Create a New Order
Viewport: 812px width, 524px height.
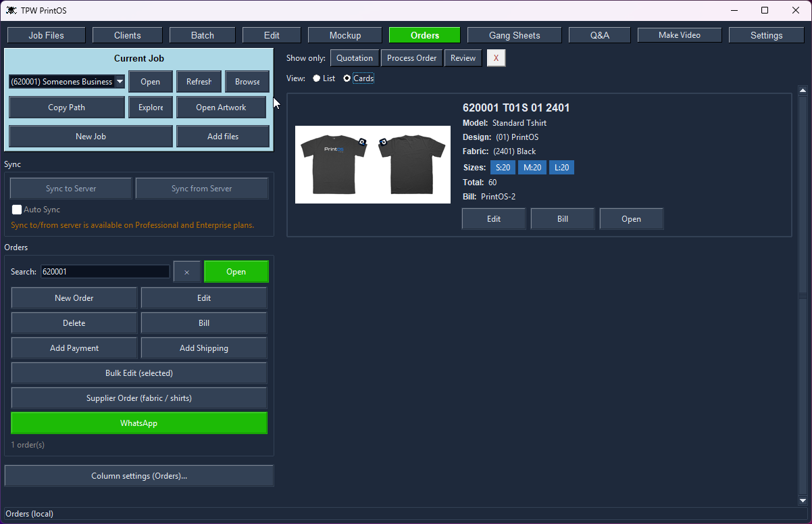click(74, 298)
